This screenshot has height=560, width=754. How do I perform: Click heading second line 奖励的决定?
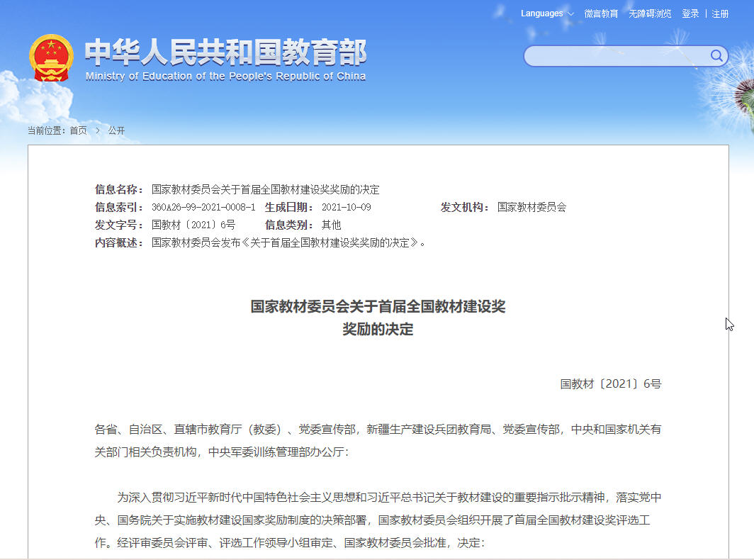pyautogui.click(x=378, y=329)
